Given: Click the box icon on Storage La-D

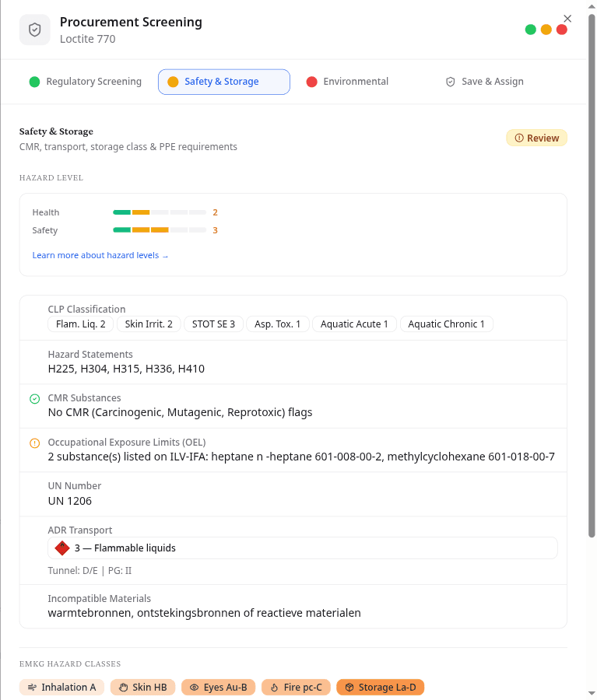Looking at the screenshot, I should [349, 688].
